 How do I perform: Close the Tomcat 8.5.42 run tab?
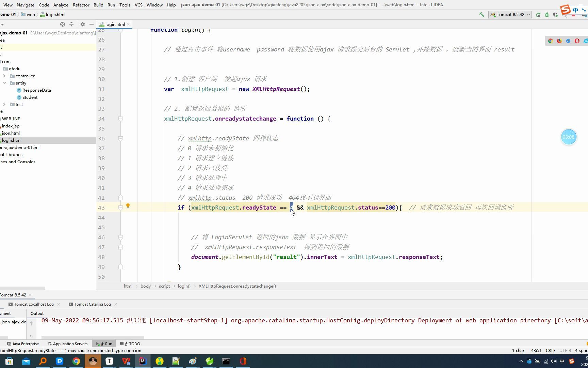[30, 295]
